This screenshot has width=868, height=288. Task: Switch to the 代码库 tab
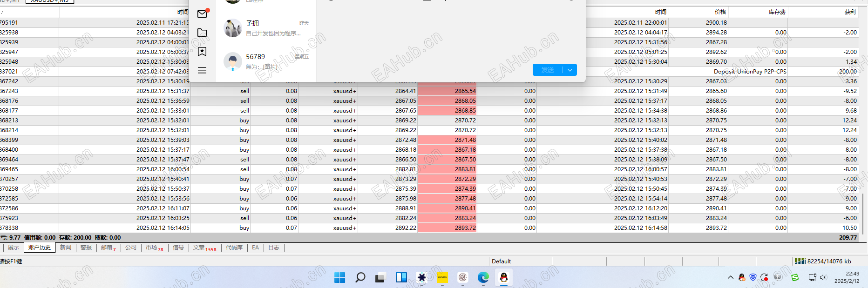point(234,248)
